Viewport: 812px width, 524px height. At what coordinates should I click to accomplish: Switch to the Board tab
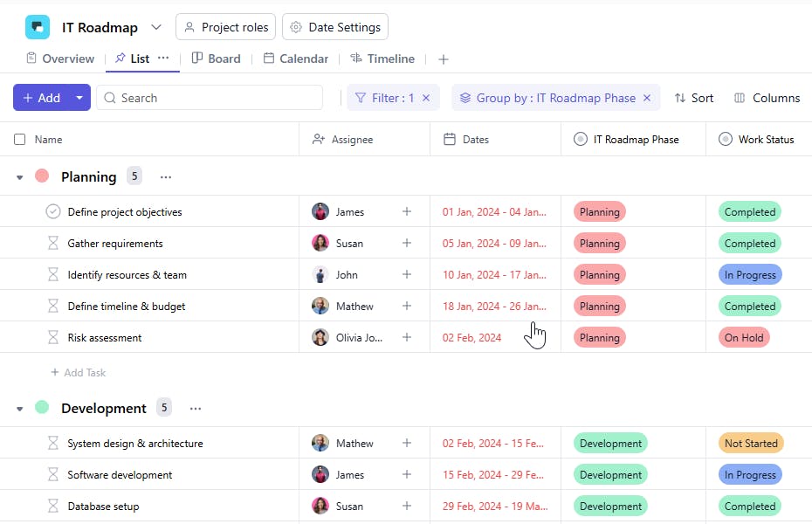pos(215,59)
